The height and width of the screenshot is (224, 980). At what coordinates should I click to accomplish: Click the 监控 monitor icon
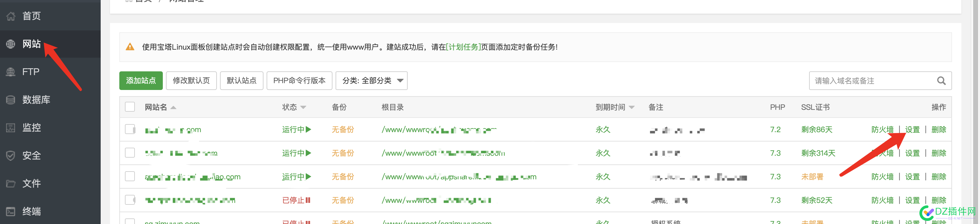pos(11,128)
